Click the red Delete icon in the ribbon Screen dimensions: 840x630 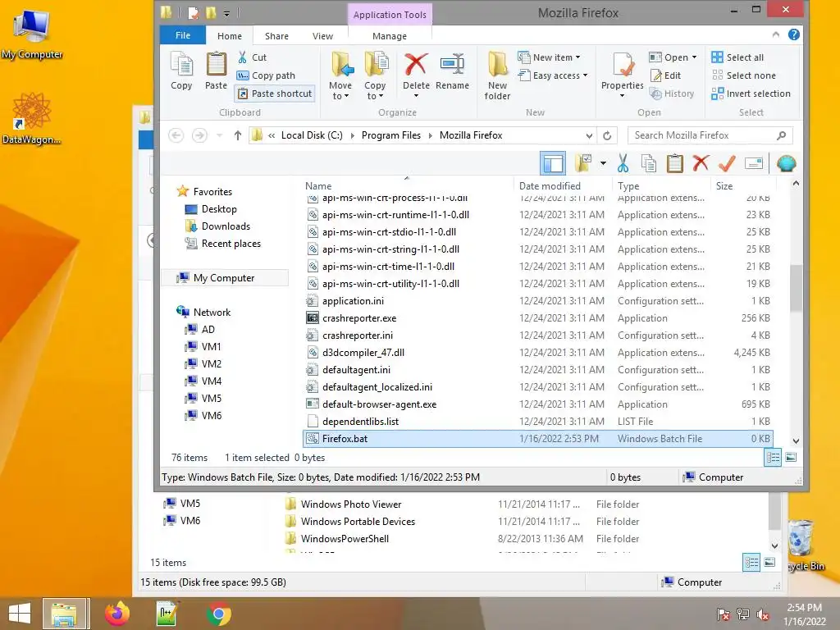click(x=416, y=66)
